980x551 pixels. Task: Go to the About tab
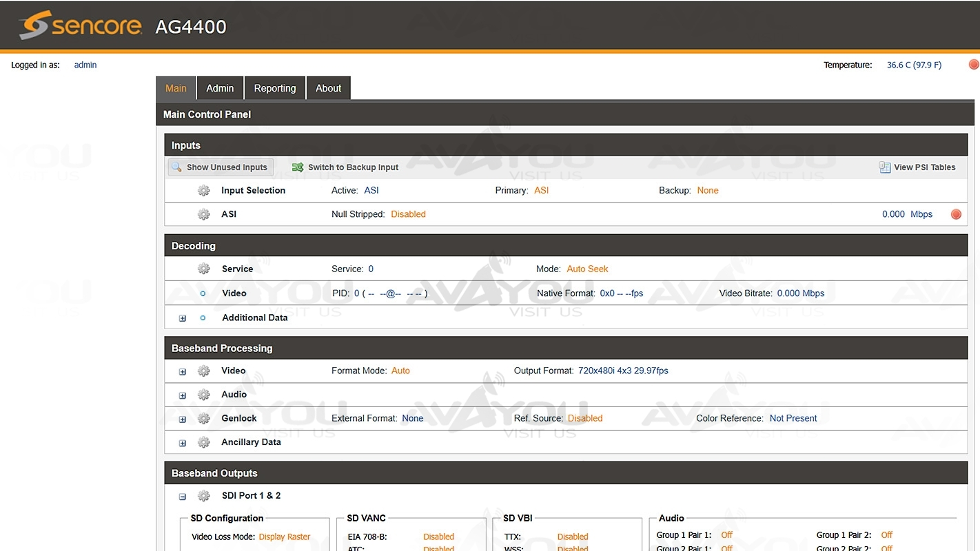(328, 88)
